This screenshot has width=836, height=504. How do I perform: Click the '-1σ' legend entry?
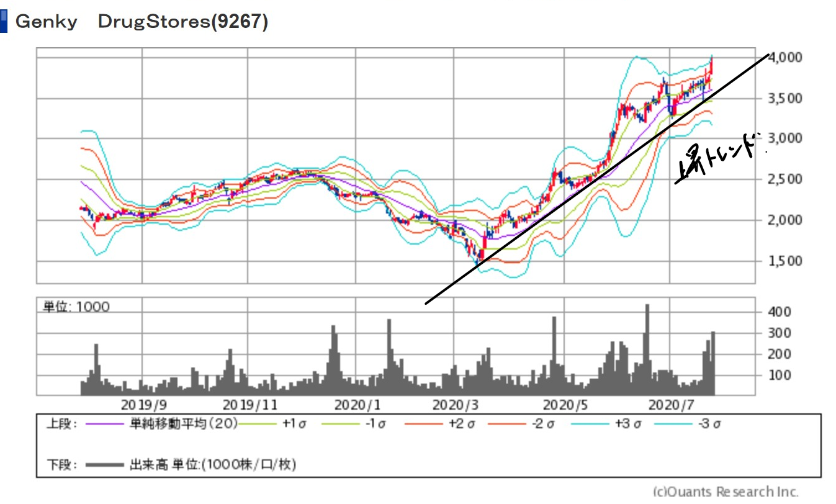(375, 425)
